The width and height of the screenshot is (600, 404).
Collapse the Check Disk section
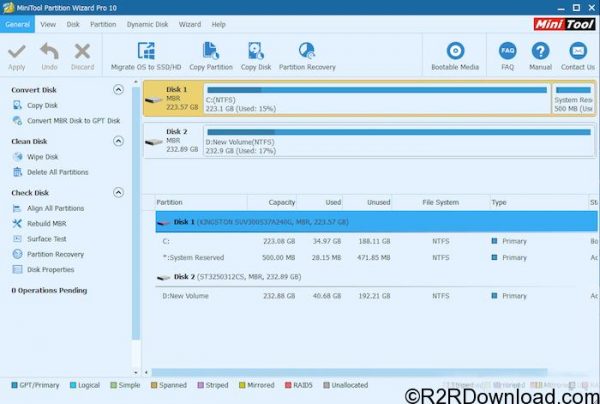click(x=118, y=192)
